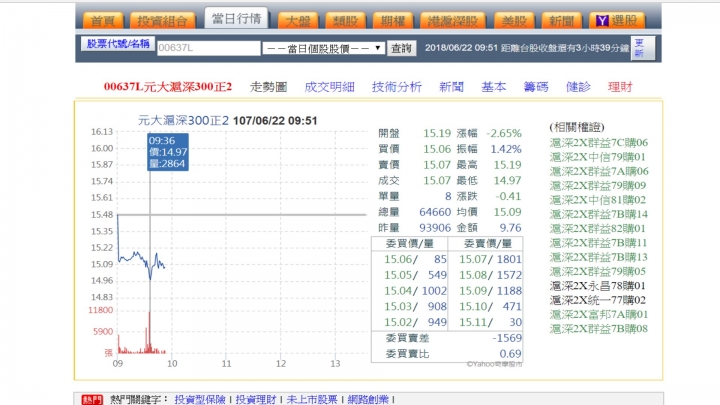Open warrant 滬深2X群益7B購13
Screen dimensions: 720x405
click(599, 257)
